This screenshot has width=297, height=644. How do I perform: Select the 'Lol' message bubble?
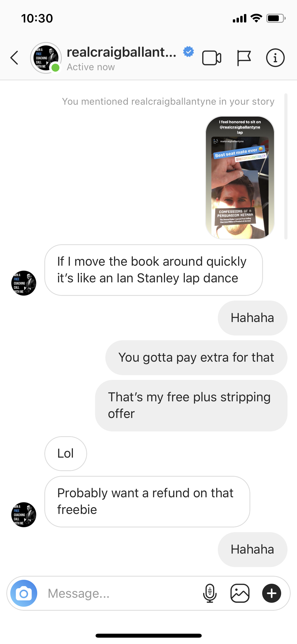tap(65, 454)
